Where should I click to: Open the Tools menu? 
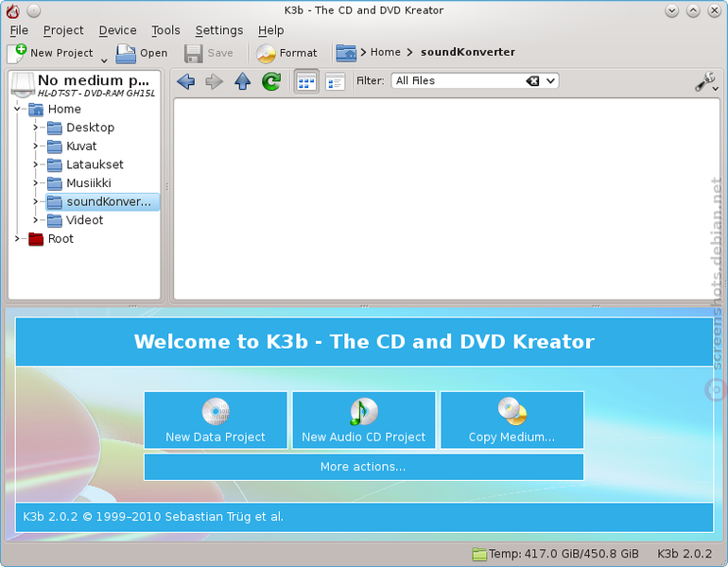click(165, 30)
